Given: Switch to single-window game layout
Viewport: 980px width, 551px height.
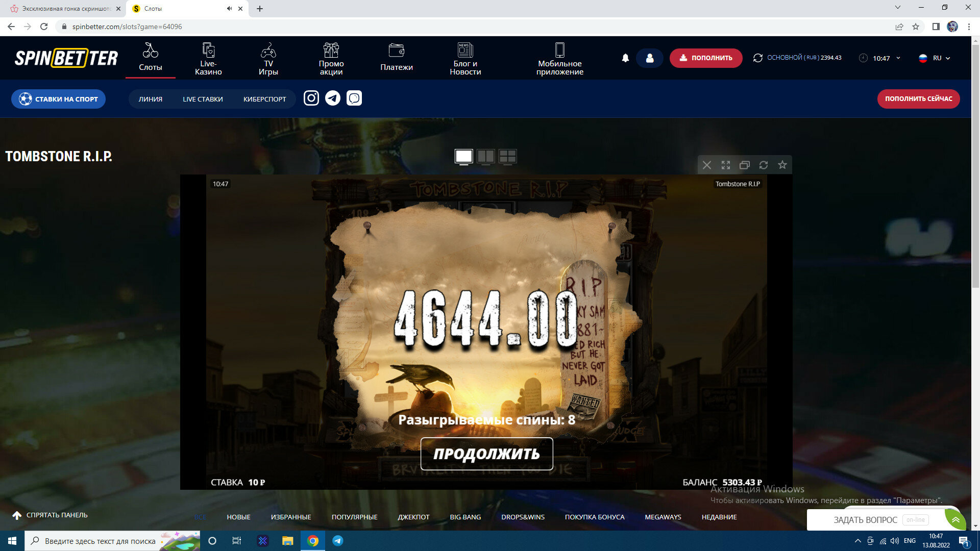Looking at the screenshot, I should click(463, 156).
